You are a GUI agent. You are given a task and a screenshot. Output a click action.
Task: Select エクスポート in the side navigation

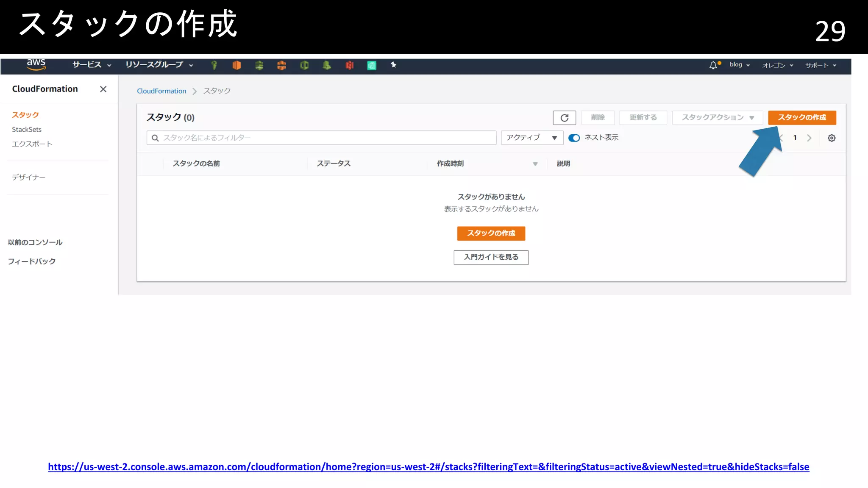pos(32,144)
